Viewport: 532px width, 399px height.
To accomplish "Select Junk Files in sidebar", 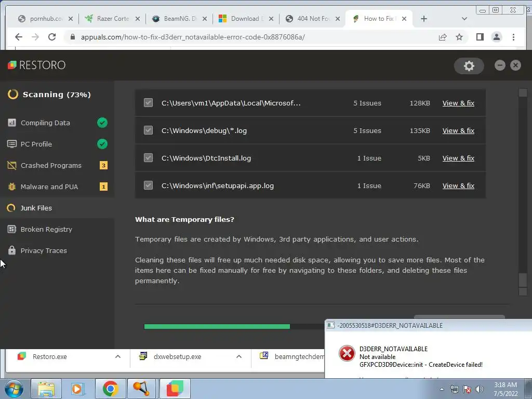I will click(57, 208).
